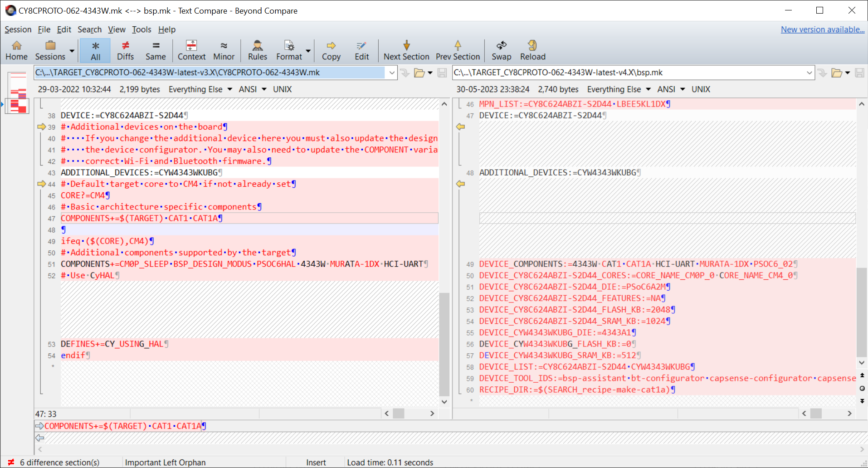
Task: Click left file path input field
Action: pos(210,73)
